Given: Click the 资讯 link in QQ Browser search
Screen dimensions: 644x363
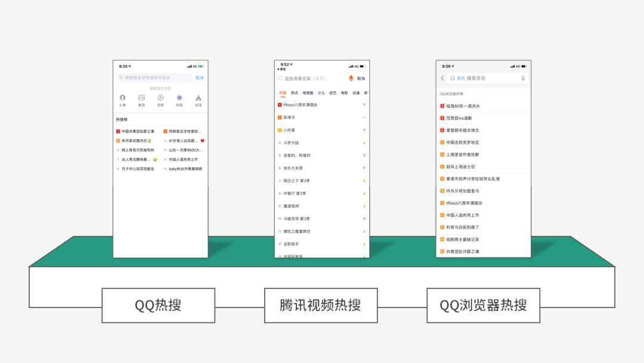Looking at the screenshot, I should point(461,78).
